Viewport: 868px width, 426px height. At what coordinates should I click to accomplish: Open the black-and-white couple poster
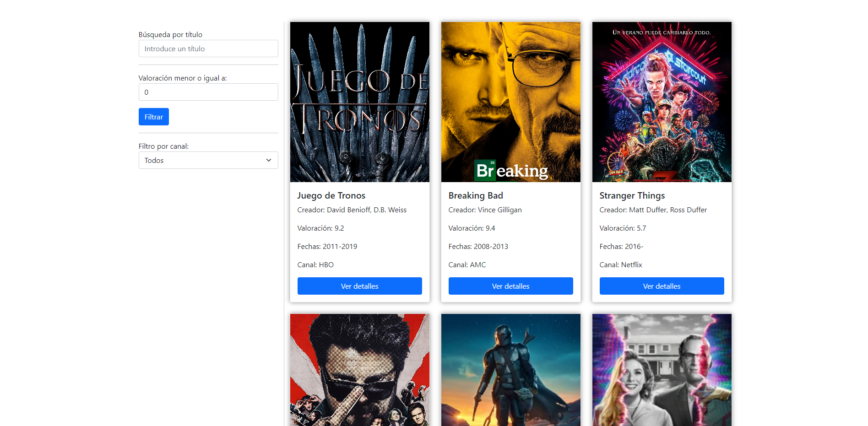(x=662, y=370)
